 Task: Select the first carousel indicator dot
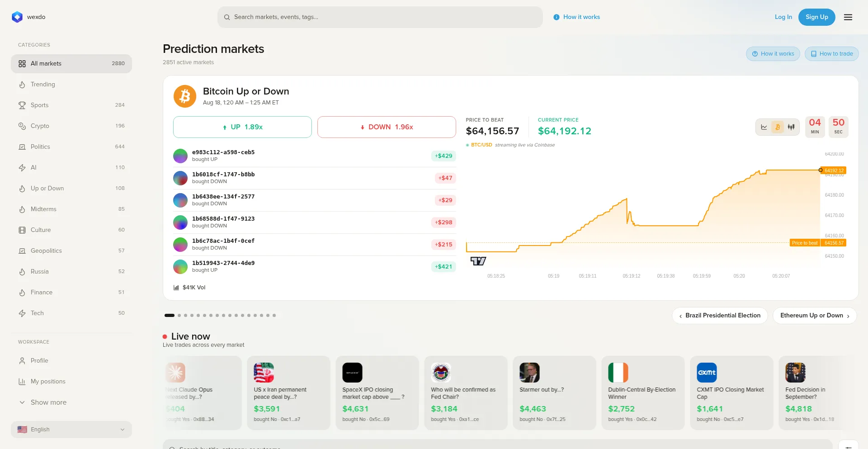pyautogui.click(x=170, y=316)
